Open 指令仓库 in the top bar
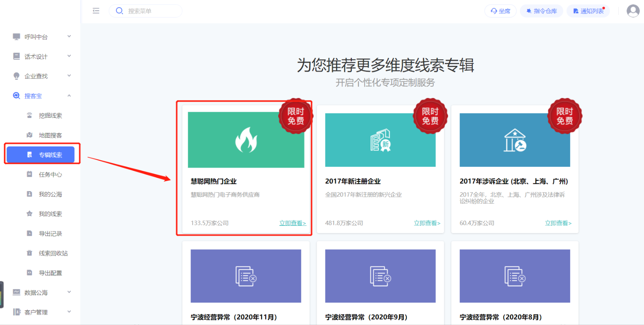The height and width of the screenshot is (325, 644). 541,11
